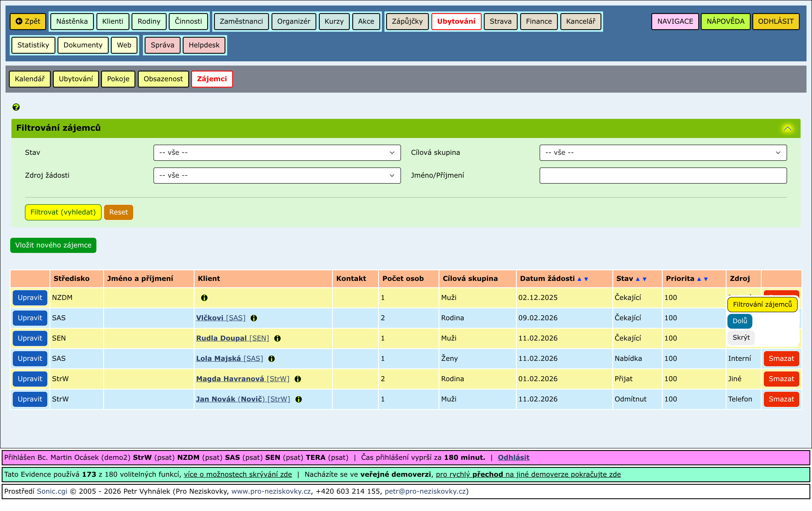Click info icon beside Rudla Doupal

pyautogui.click(x=277, y=338)
